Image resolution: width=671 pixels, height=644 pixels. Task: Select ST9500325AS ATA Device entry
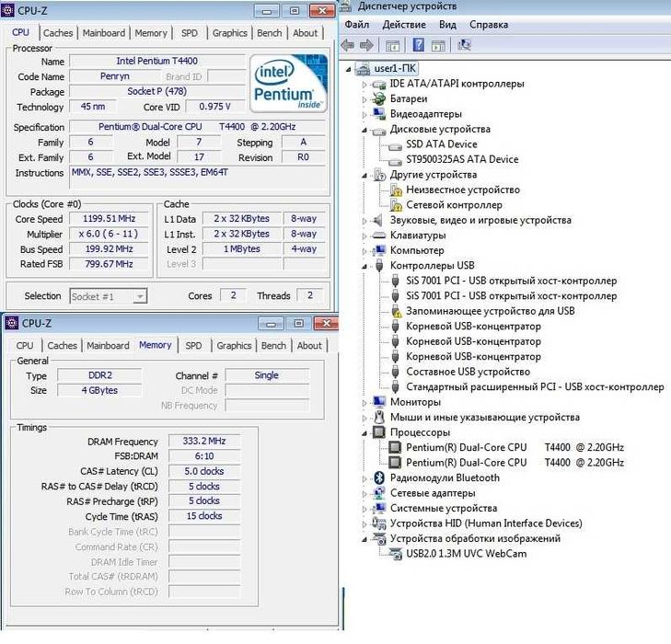point(462,159)
